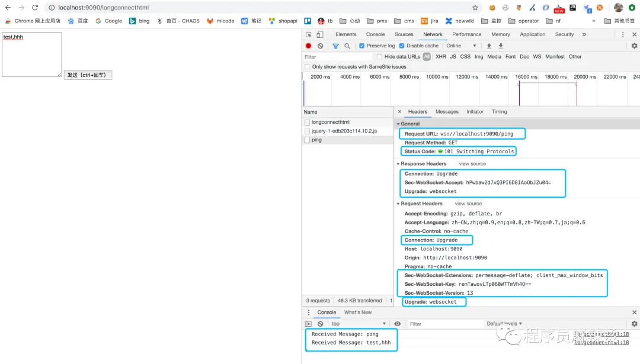Stop recording the network log
This screenshot has width=640, height=364.
309,46
